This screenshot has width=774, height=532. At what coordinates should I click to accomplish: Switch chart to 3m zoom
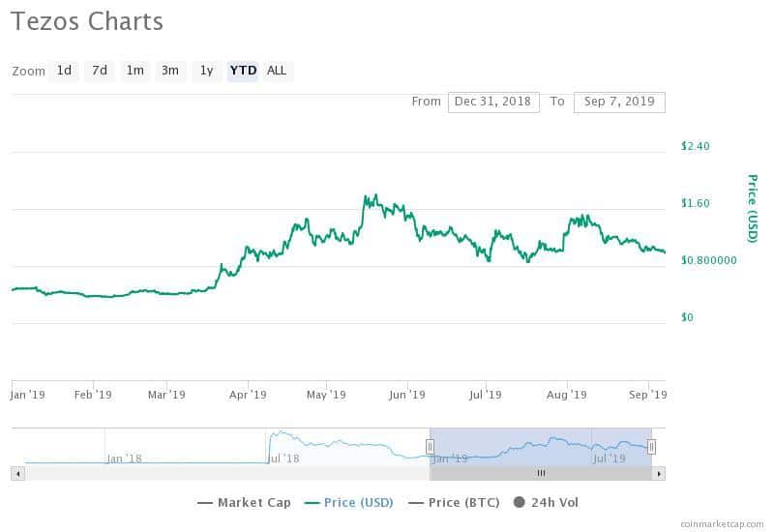(x=170, y=71)
